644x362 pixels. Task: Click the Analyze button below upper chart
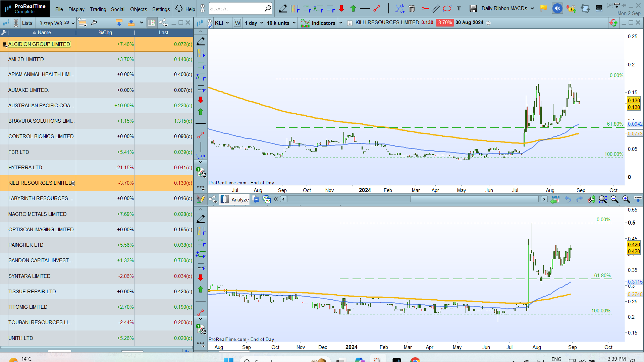coord(235,199)
